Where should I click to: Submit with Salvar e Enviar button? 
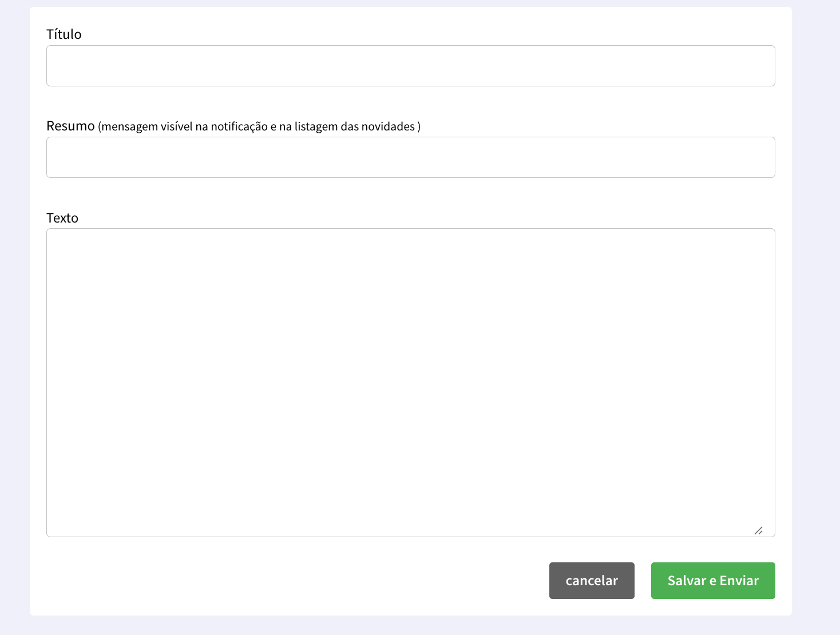click(712, 581)
